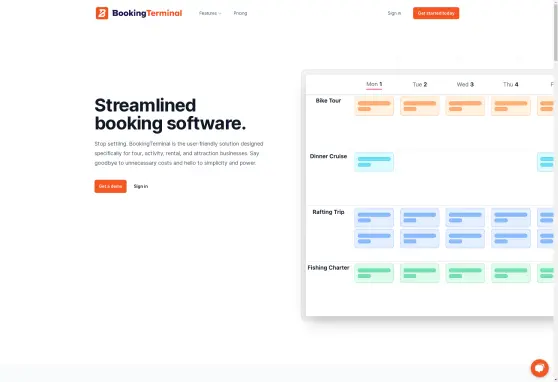Image resolution: width=558 pixels, height=382 pixels.
Task: Click the BookingTerminal logo icon
Action: click(102, 13)
